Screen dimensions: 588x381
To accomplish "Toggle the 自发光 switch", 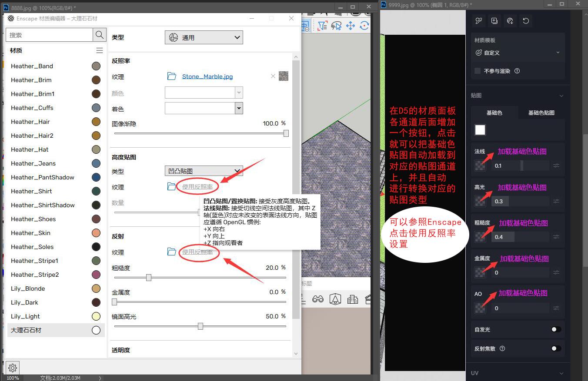I will 555,330.
